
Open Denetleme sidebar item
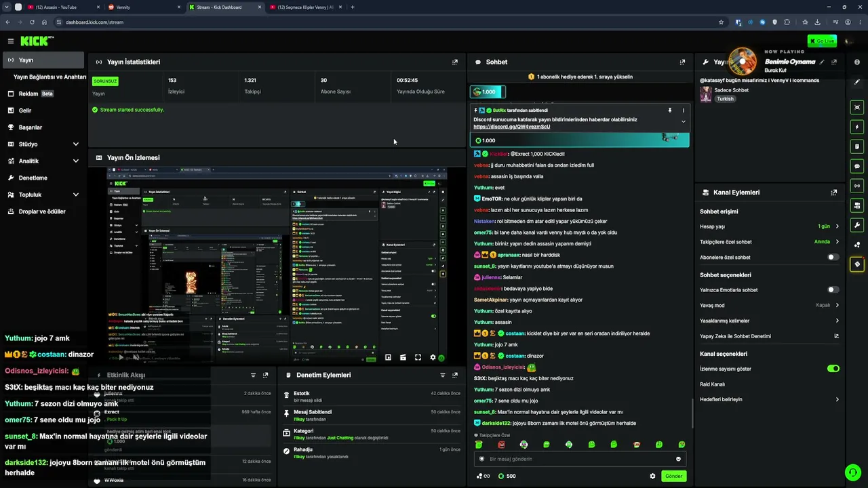click(x=42, y=178)
